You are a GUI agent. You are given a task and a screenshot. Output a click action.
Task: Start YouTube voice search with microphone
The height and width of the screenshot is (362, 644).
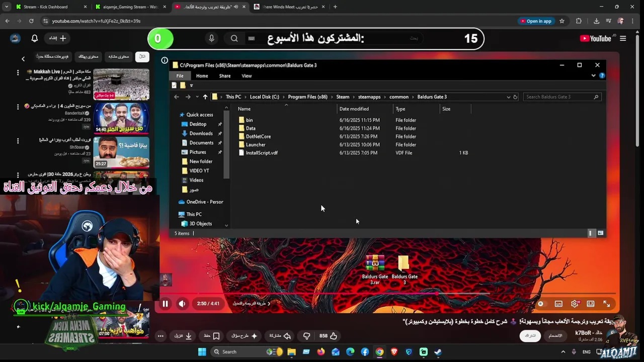[x=211, y=38]
